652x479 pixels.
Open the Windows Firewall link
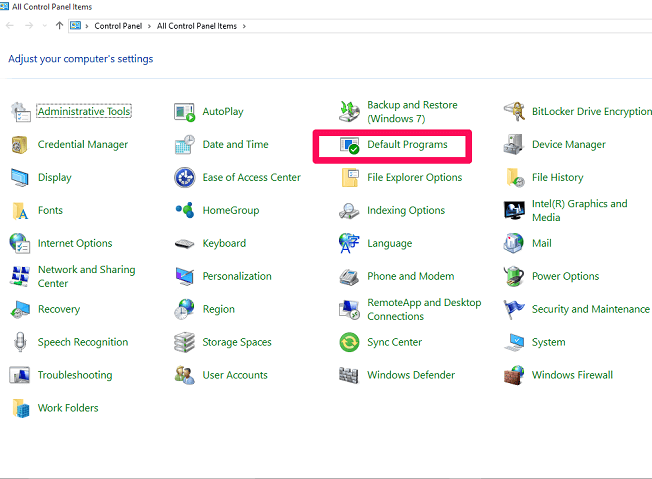(x=572, y=375)
